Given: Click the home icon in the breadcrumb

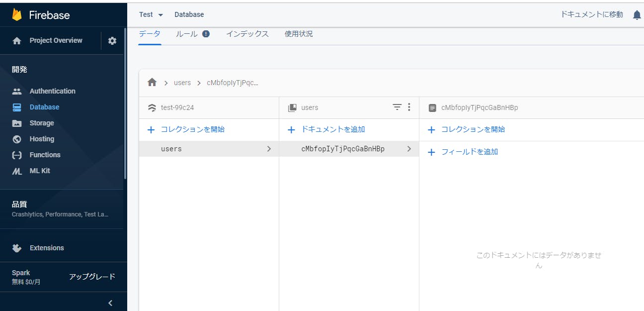Looking at the screenshot, I should coord(152,82).
